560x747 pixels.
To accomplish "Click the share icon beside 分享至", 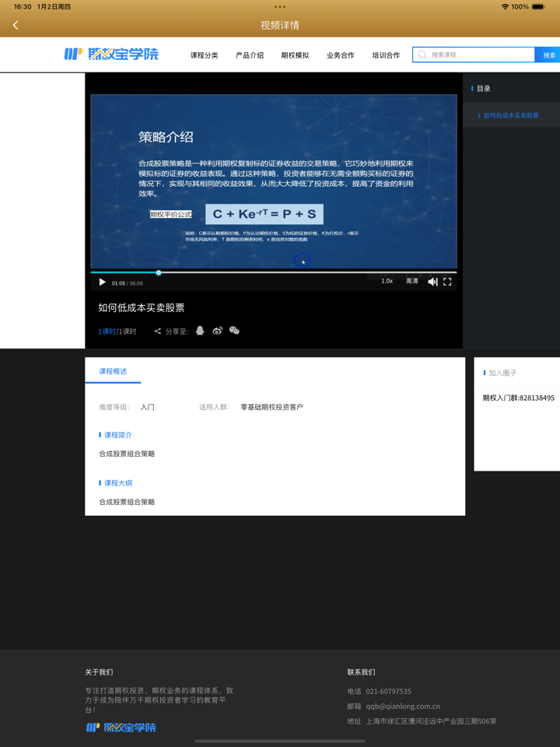I will point(157,331).
